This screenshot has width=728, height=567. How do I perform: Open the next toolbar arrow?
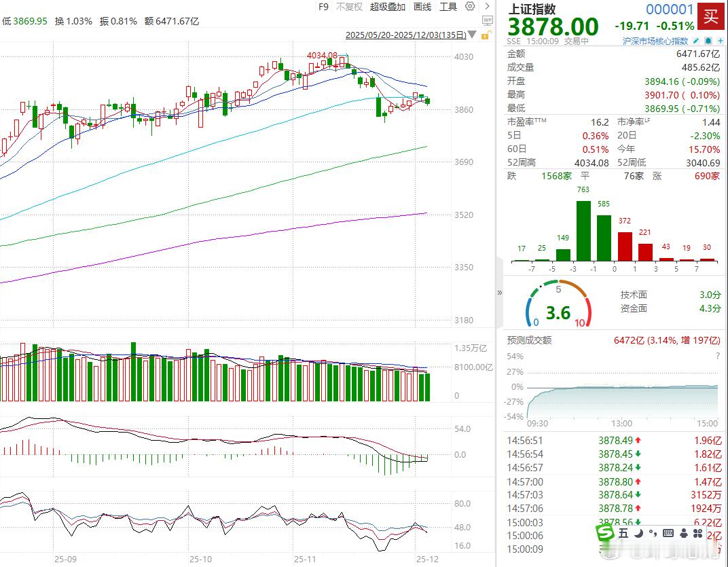487,7
